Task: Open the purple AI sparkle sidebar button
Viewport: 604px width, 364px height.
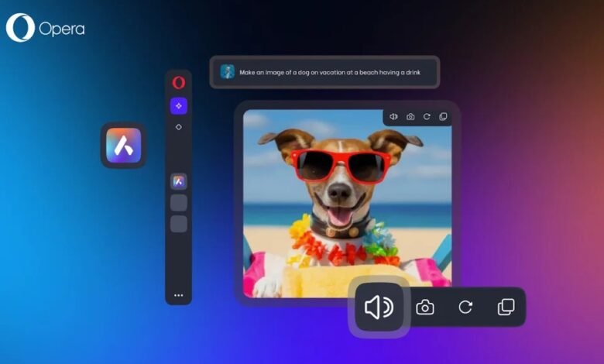Action: pyautogui.click(x=179, y=106)
